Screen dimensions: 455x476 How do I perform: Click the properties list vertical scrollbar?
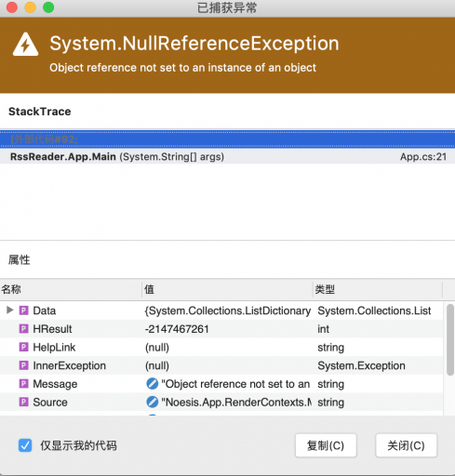[x=450, y=340]
